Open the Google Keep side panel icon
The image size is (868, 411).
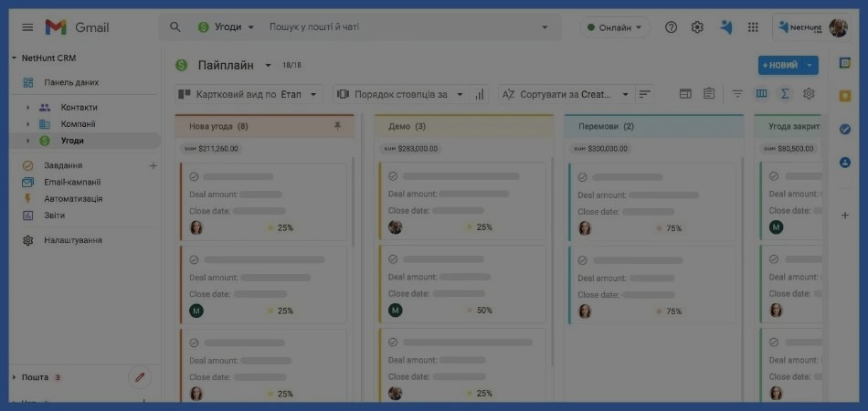click(x=845, y=96)
